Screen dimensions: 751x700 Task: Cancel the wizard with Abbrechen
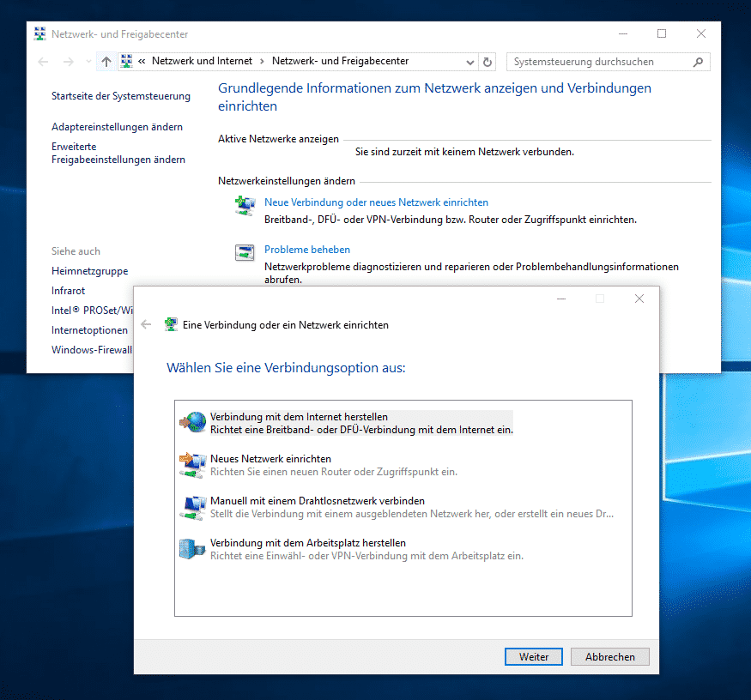click(609, 657)
